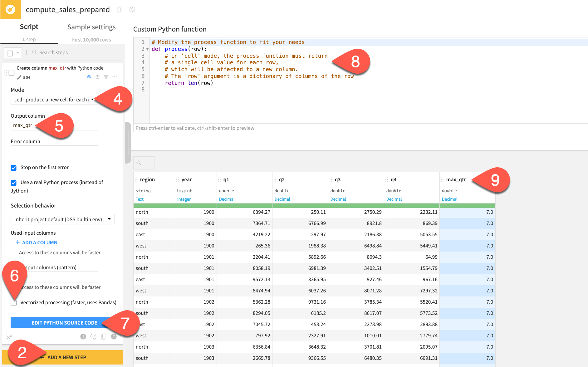Open the region column header

[147, 180]
